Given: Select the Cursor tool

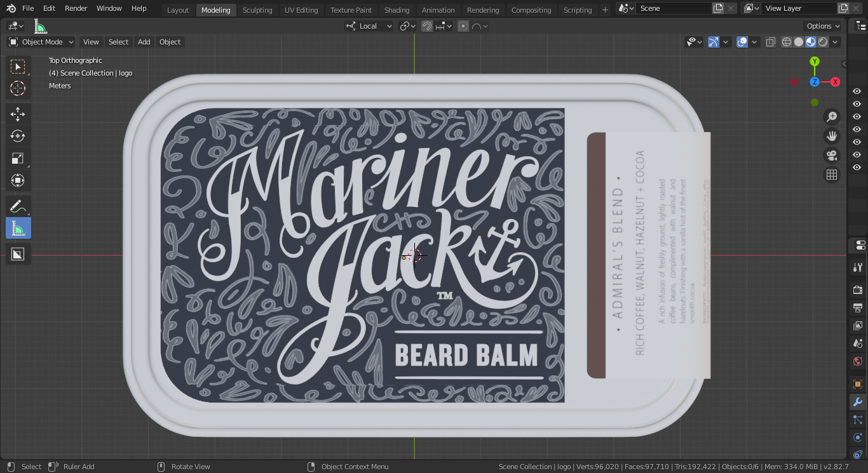Looking at the screenshot, I should click(x=18, y=88).
